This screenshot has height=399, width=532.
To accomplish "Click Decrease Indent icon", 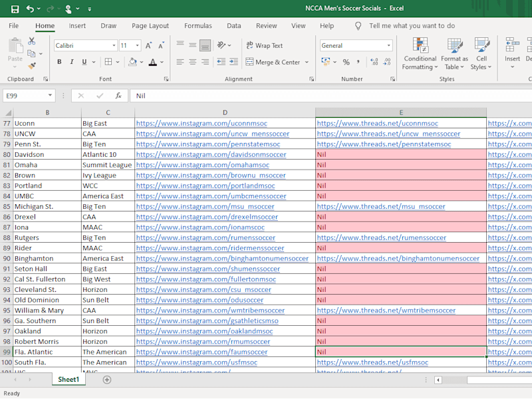I will pyautogui.click(x=221, y=62).
